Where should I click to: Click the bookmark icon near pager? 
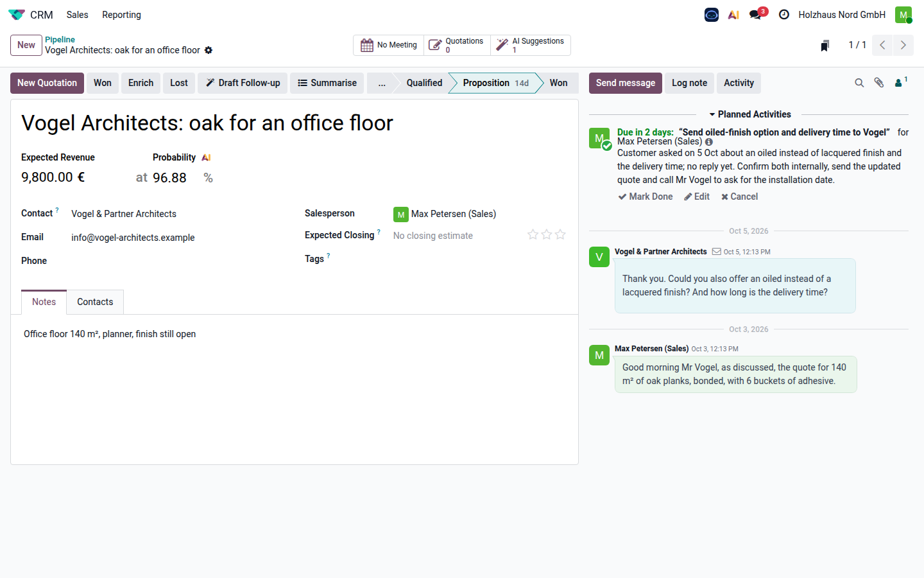(x=825, y=45)
